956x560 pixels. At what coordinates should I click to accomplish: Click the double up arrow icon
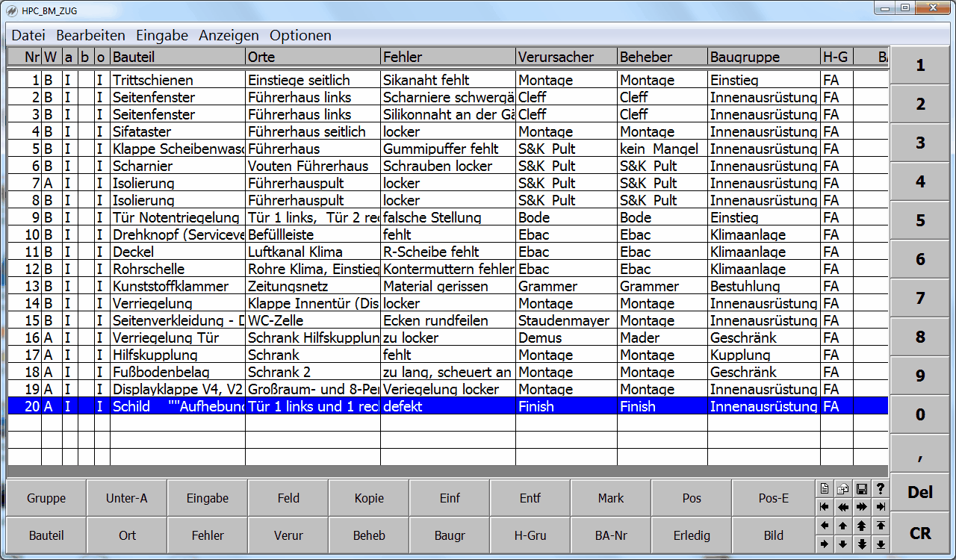[x=862, y=526]
